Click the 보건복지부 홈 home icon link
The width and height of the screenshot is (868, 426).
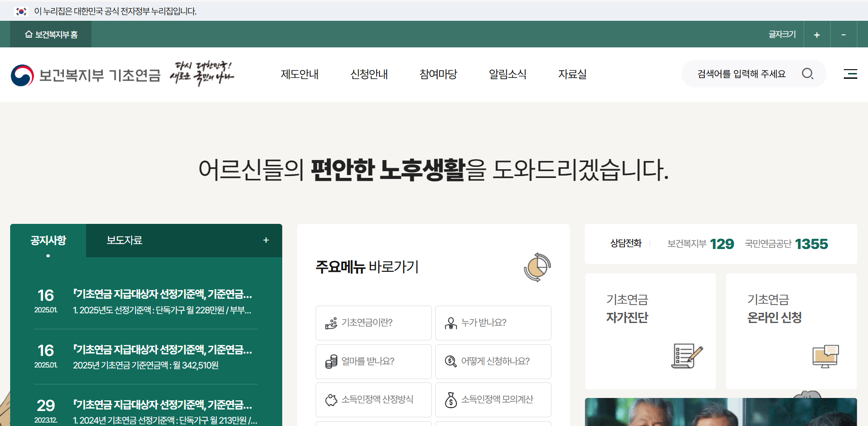click(51, 34)
